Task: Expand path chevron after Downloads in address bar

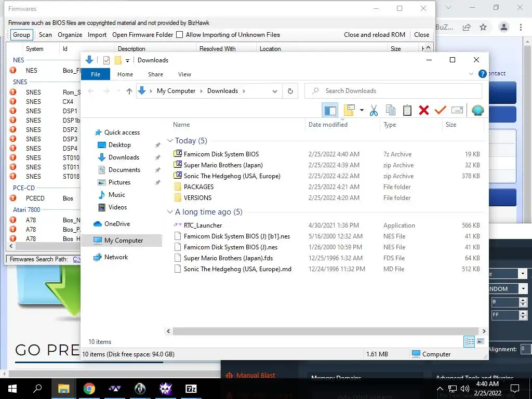Action: click(x=244, y=91)
